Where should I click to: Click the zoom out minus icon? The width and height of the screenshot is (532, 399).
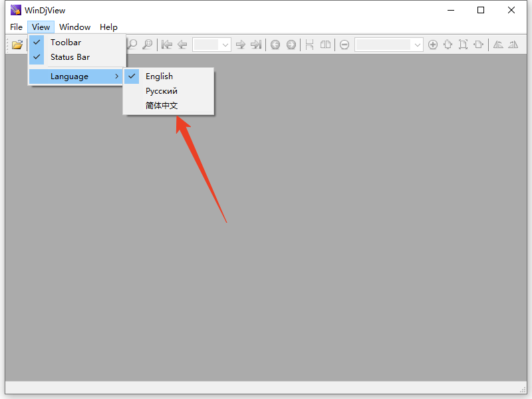pos(344,45)
